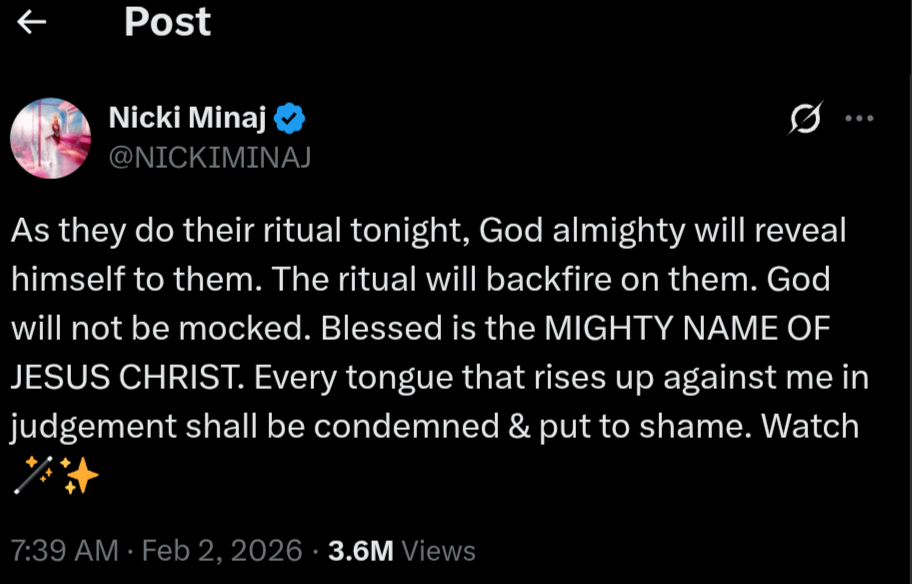The height and width of the screenshot is (584, 912).
Task: Open the @NICKIMINAJ handle link
Action: tap(209, 157)
